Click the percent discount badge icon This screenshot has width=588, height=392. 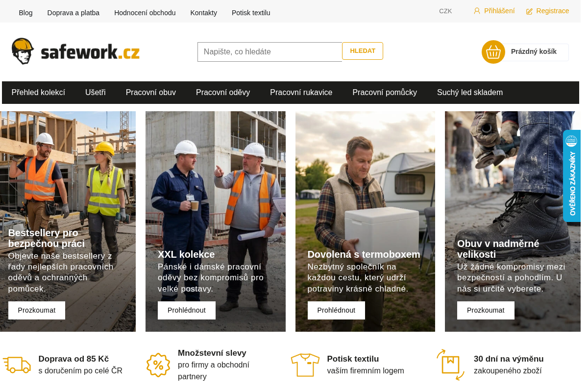(158, 365)
